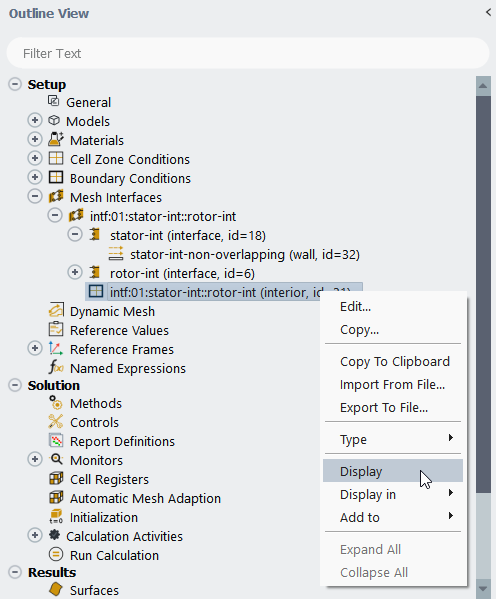This screenshot has width=496, height=599.
Task: Click the Cell Zone Conditions grid icon
Action: pos(56,159)
